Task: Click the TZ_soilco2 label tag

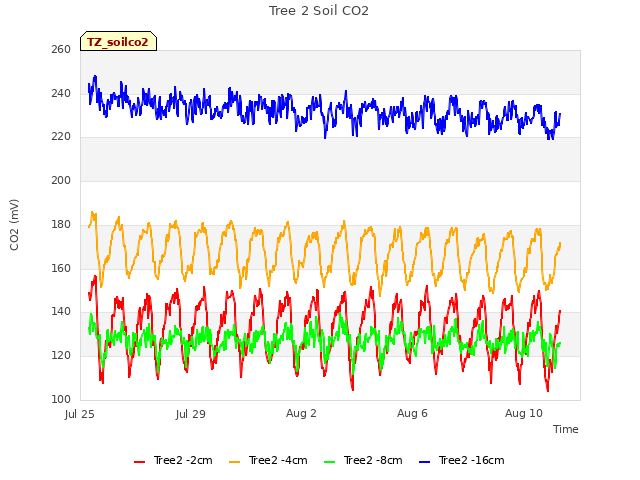Action: click(x=118, y=41)
